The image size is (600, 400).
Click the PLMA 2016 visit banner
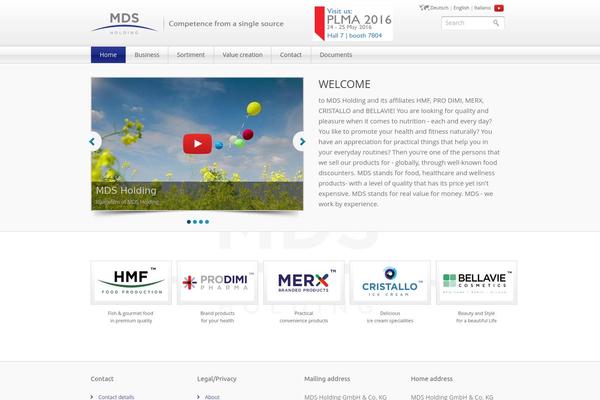pyautogui.click(x=353, y=23)
